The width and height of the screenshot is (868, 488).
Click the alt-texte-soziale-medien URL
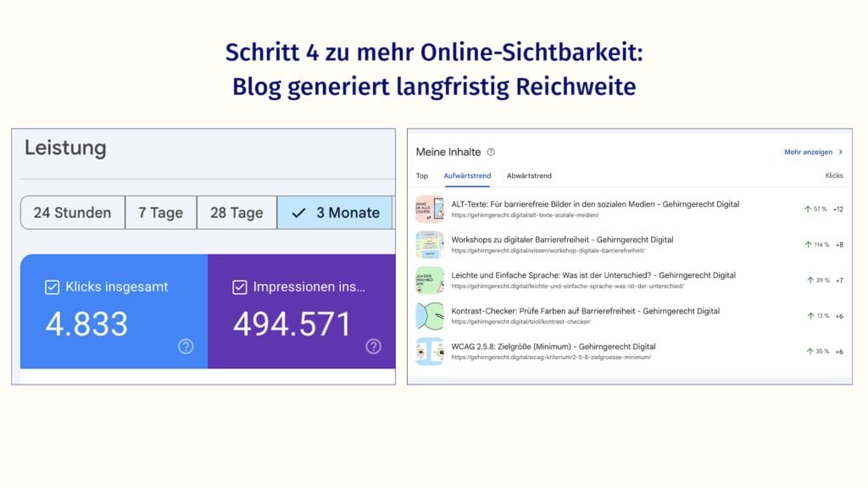click(525, 215)
